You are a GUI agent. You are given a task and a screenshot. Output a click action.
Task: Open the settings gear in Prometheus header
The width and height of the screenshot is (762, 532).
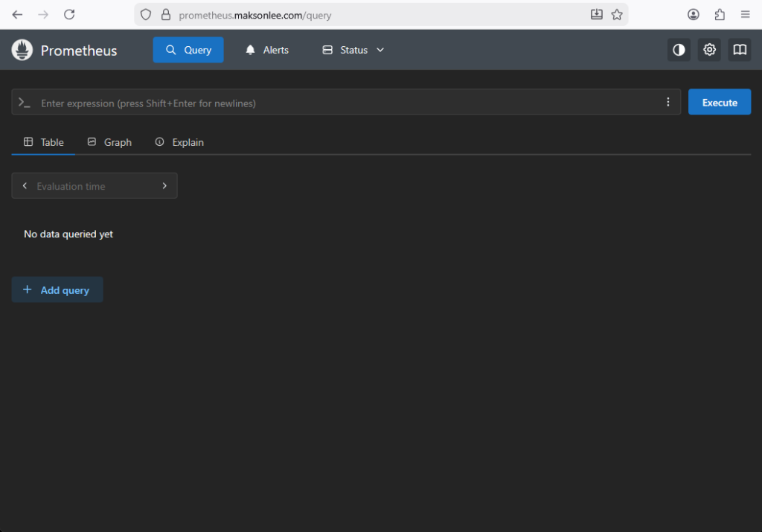click(709, 50)
